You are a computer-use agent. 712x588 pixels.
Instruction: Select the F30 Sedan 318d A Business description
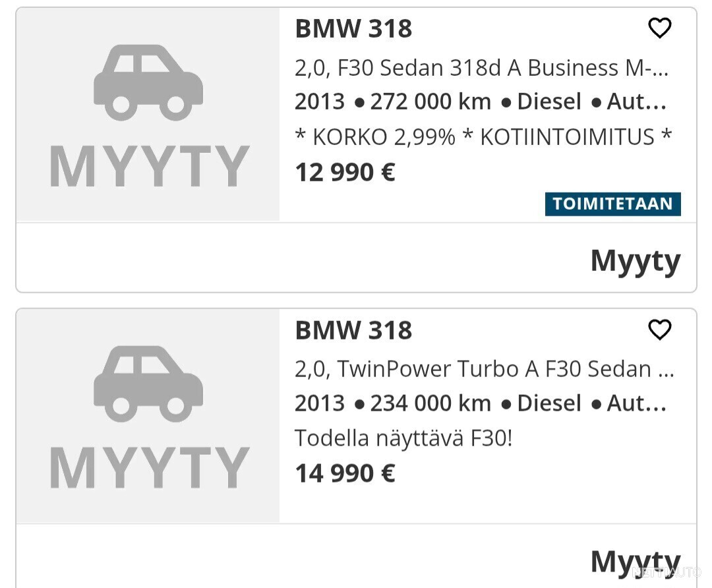pyautogui.click(x=481, y=68)
